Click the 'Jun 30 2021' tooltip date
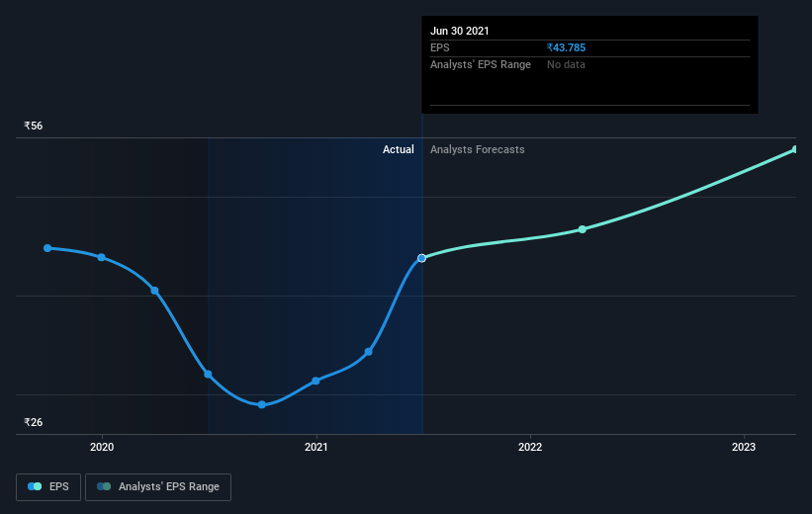812x514 pixels. click(459, 31)
